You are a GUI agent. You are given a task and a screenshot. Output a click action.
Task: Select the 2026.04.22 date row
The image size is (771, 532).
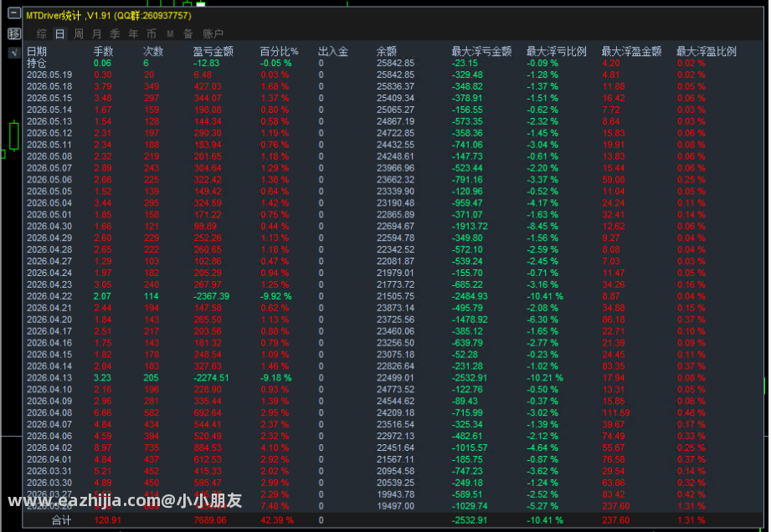pyautogui.click(x=49, y=297)
